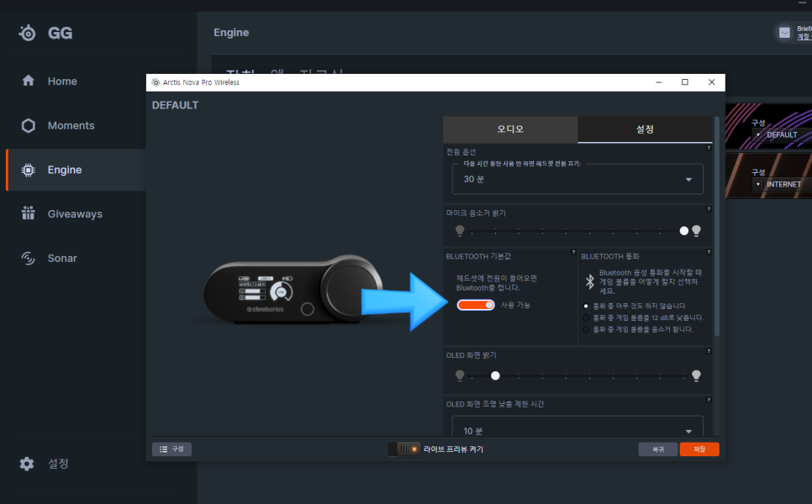The image size is (812, 504).
Task: Click the 마이크 음소거 밝기 slider handle
Action: pos(684,231)
